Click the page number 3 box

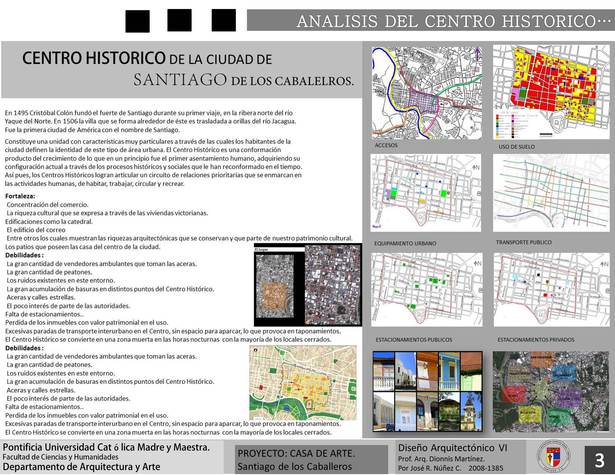pyautogui.click(x=599, y=460)
